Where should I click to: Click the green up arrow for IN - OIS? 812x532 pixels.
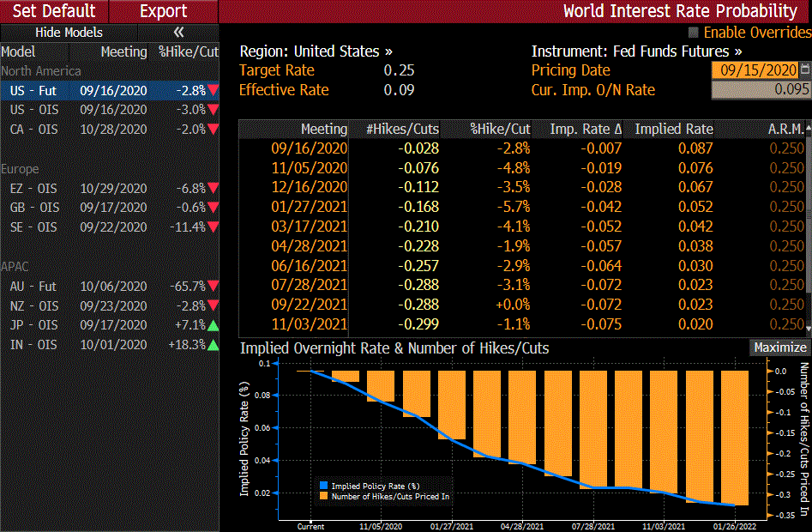pos(213,345)
